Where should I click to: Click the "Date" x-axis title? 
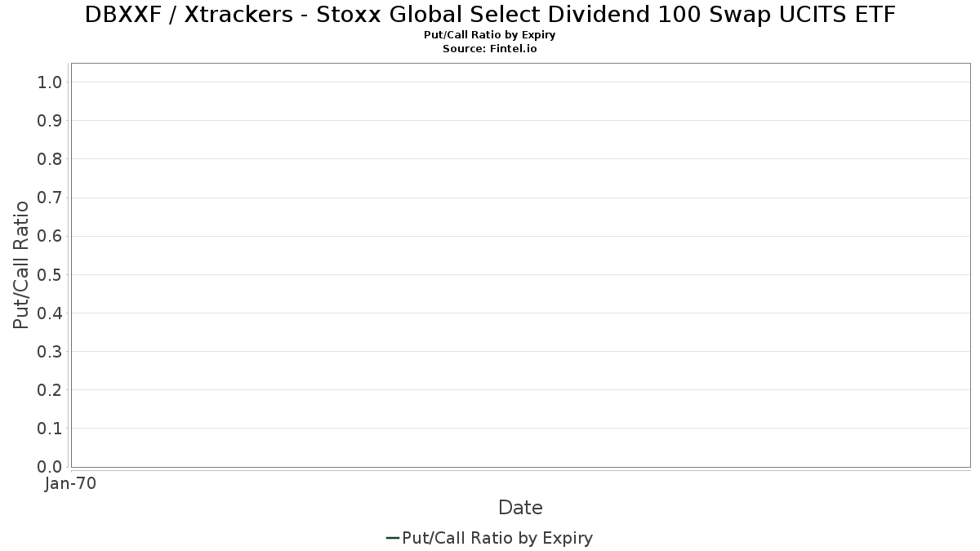520,508
